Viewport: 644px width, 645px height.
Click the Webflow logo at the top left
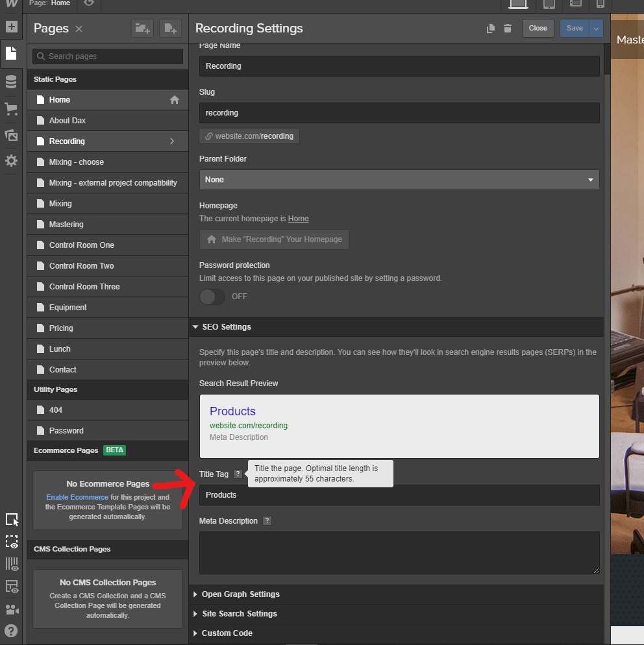pyautogui.click(x=12, y=4)
